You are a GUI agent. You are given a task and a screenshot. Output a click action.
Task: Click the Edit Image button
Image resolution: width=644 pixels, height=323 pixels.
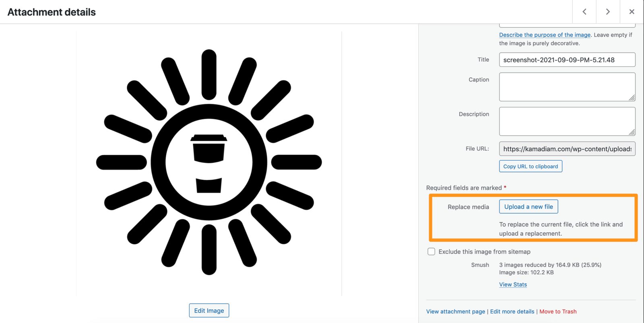(209, 311)
